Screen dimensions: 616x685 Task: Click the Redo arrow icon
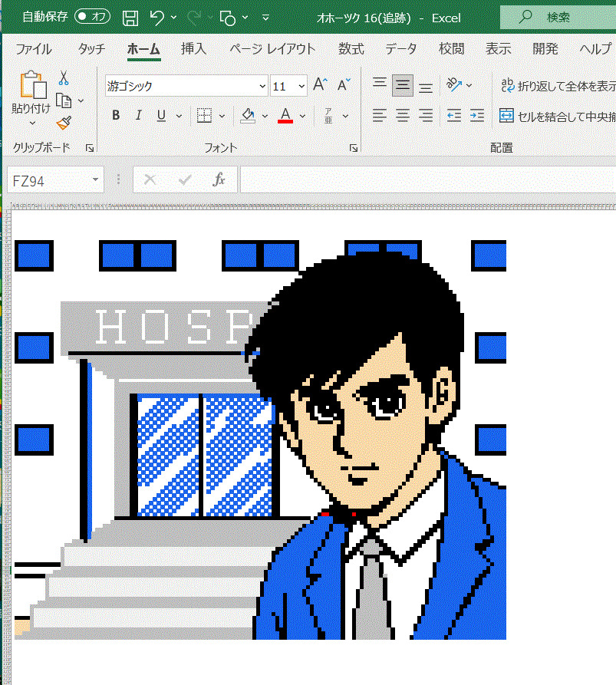coord(194,18)
